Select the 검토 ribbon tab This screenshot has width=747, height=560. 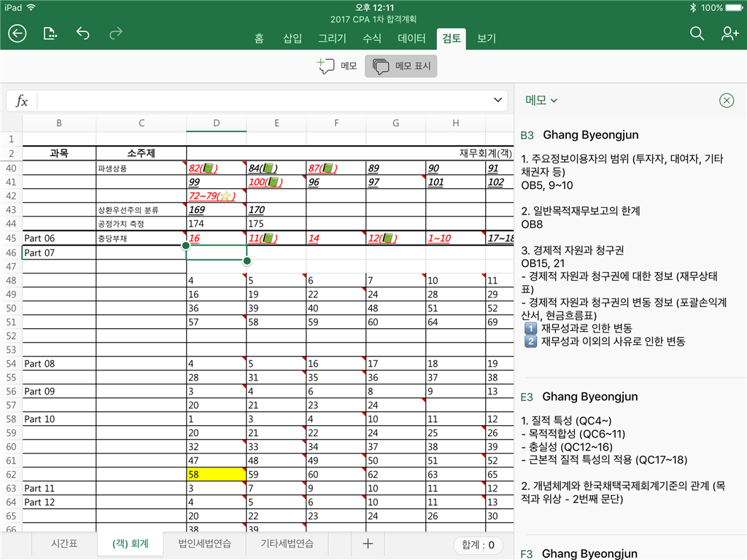[451, 39]
